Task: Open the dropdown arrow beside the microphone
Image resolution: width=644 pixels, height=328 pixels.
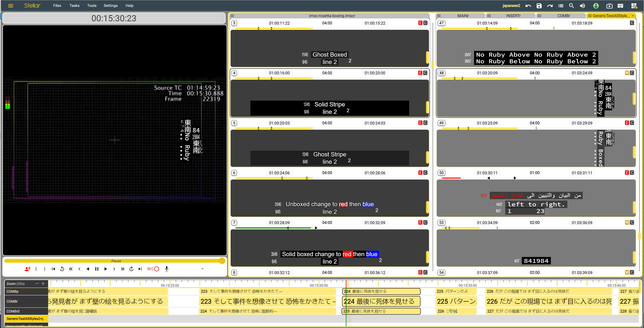Action: point(203,269)
